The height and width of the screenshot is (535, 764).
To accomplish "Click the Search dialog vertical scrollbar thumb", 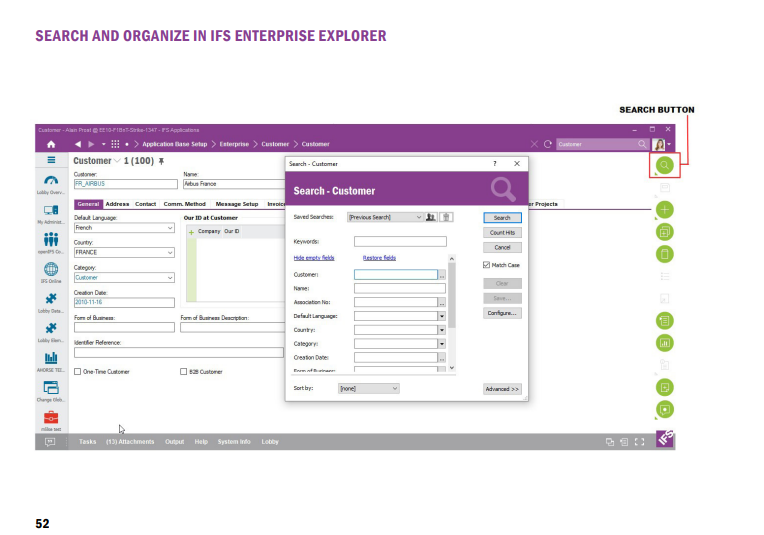I will 452,295.
